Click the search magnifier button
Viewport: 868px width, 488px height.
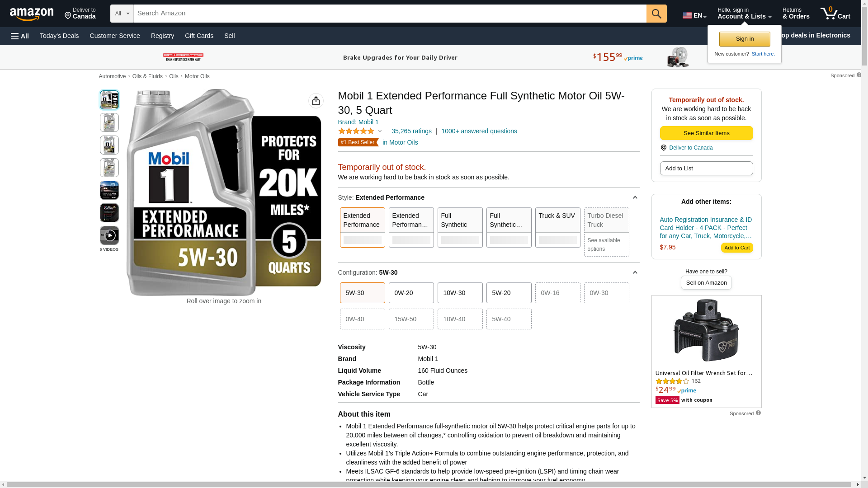coord(656,14)
